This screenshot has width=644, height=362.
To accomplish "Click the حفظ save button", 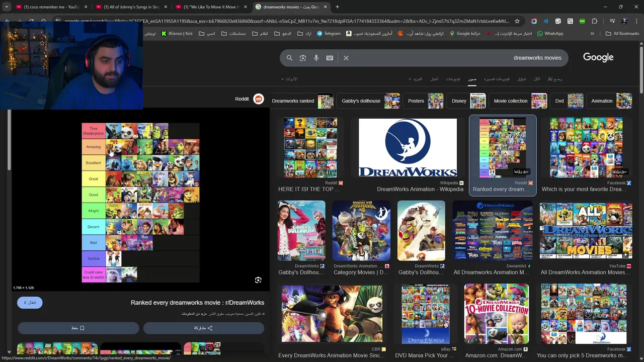I will [78, 328].
